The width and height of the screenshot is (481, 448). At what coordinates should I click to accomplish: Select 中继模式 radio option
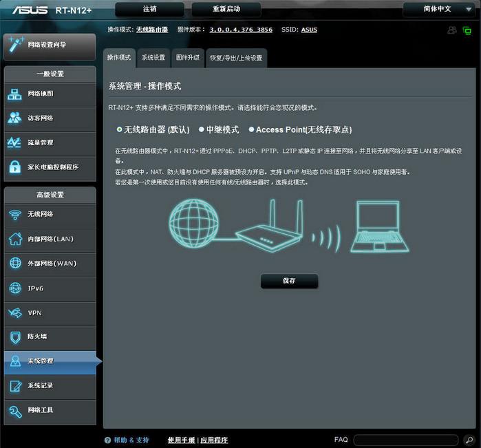201,129
